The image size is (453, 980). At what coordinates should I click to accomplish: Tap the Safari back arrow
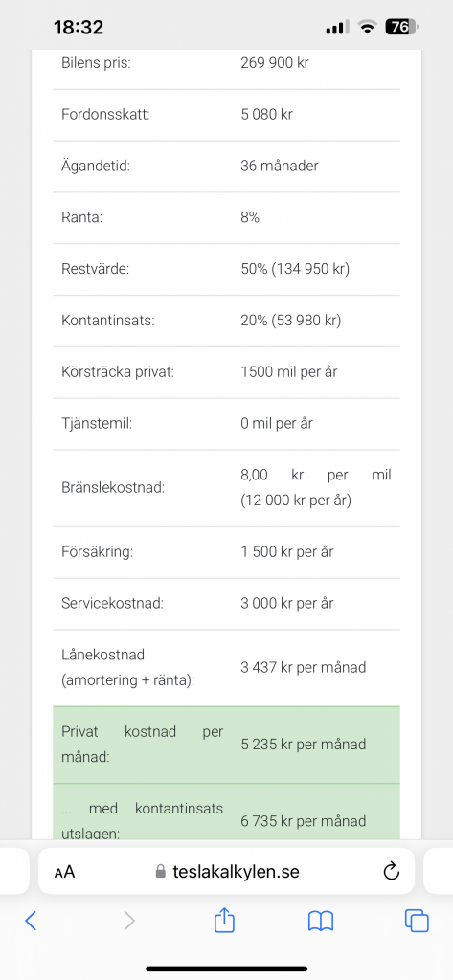[x=31, y=921]
